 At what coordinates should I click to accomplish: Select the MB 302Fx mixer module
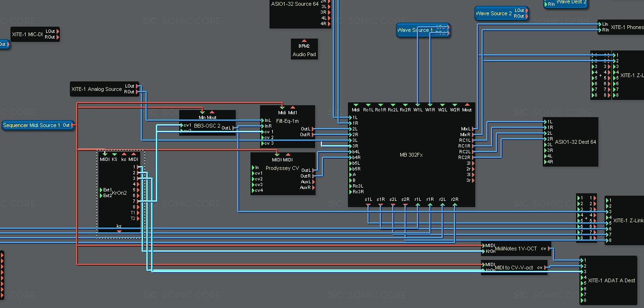412,155
